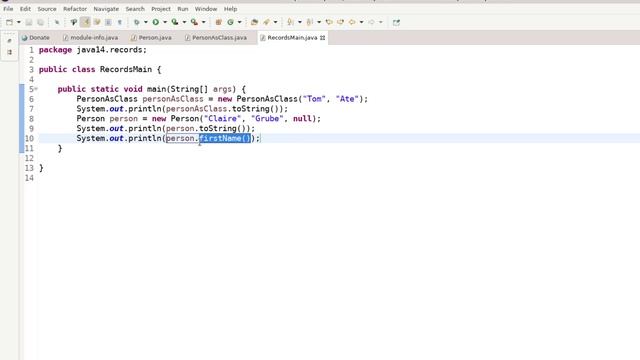Click the Open Type folder icon
640x360 pixels.
pos(254,22)
